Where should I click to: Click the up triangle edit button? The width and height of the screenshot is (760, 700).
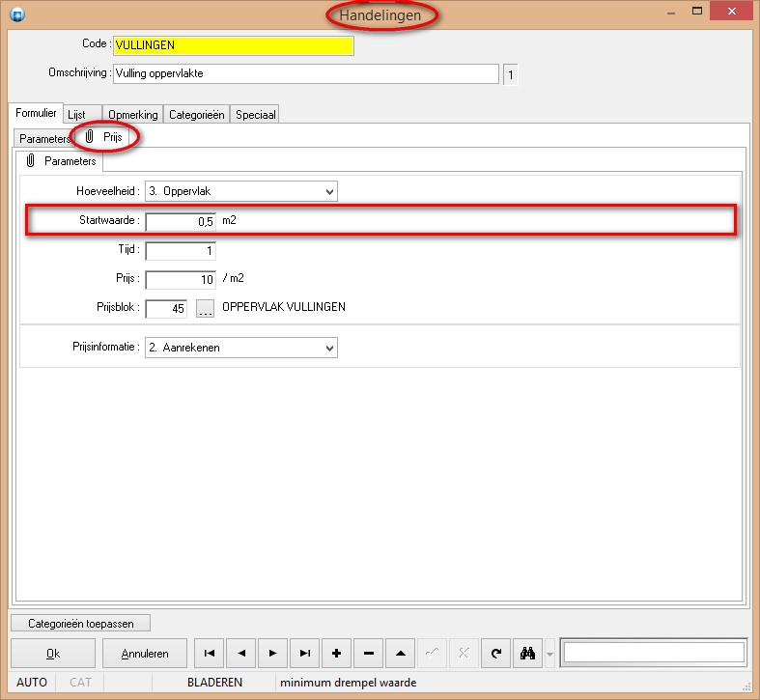coord(401,653)
